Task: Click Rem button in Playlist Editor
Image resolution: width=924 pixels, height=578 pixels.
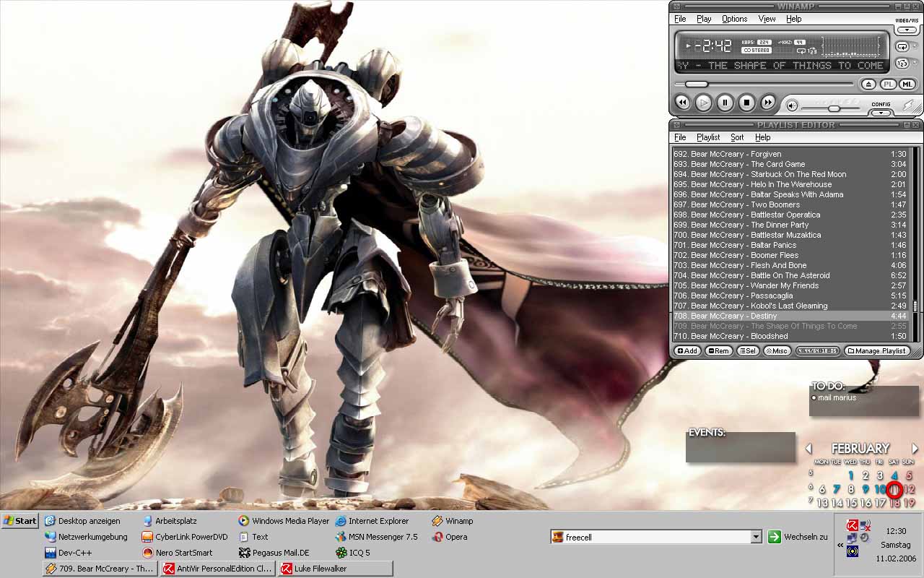Action: pos(718,351)
